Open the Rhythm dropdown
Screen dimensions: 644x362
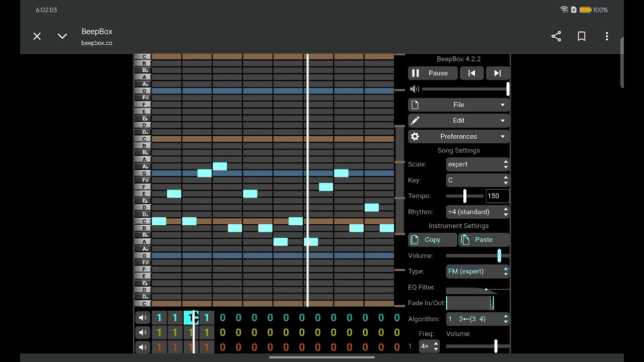tap(477, 212)
